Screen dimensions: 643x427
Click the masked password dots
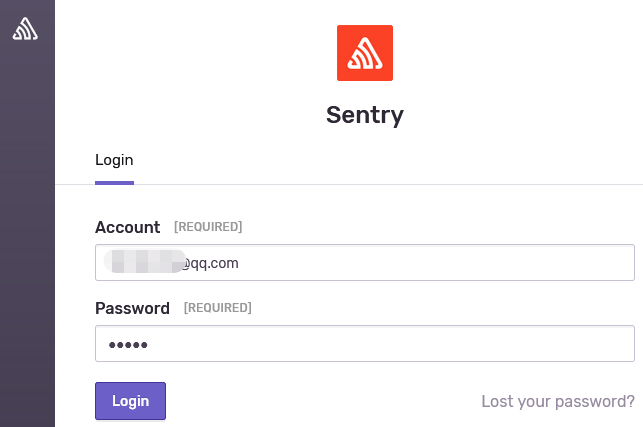click(x=128, y=345)
